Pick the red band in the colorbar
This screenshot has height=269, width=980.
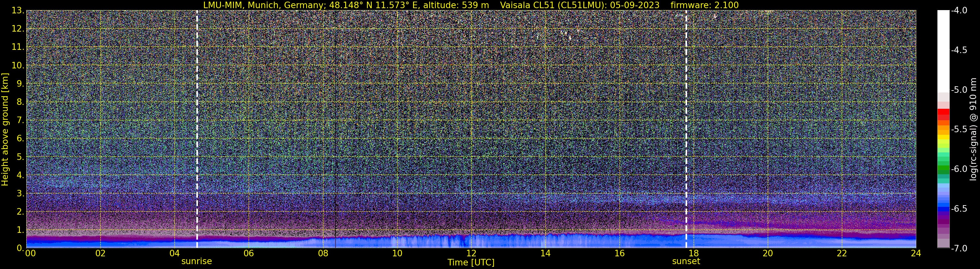coord(943,115)
